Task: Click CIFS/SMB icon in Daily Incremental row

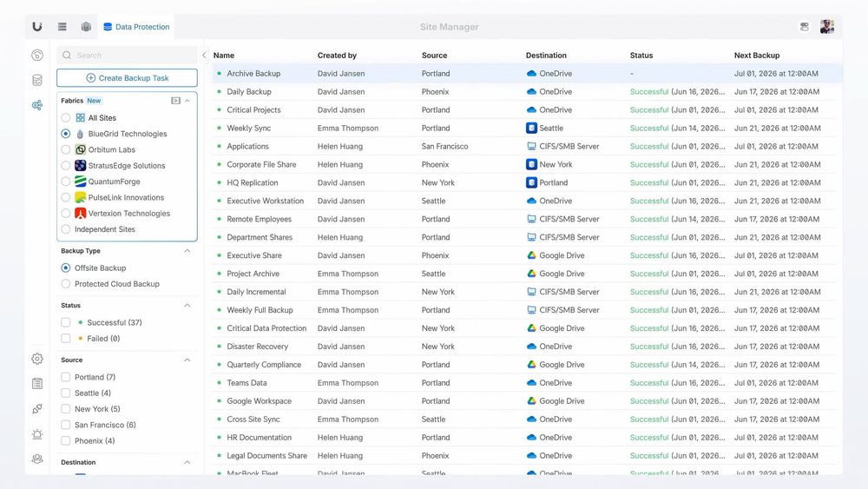Action: [531, 292]
